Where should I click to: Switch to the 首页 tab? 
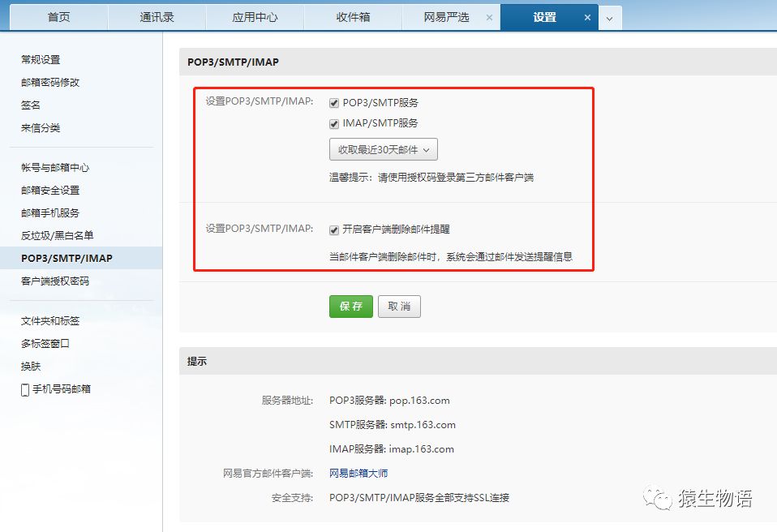pyautogui.click(x=59, y=17)
